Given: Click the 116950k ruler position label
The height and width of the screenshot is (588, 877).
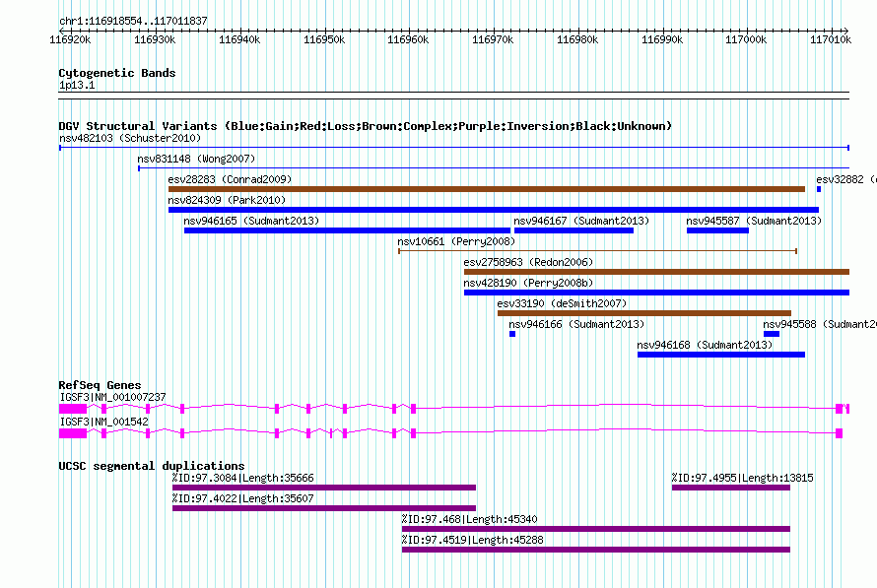Looking at the screenshot, I should point(324,39).
